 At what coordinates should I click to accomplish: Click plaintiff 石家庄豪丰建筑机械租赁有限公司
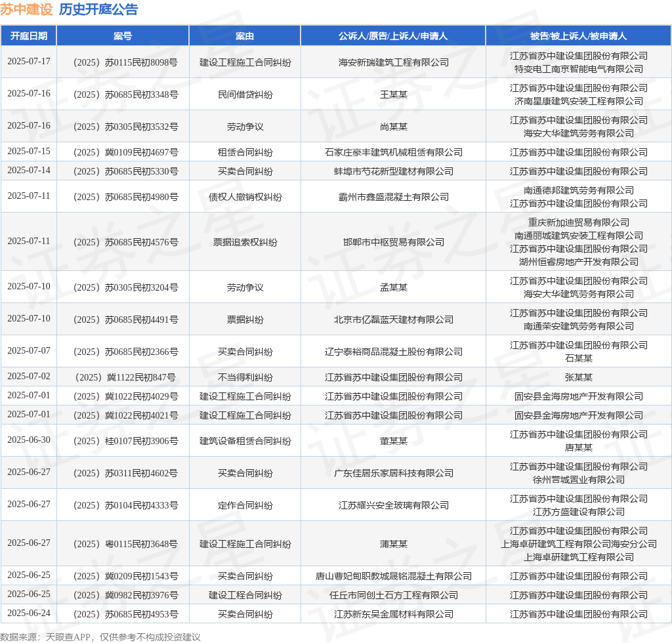point(394,152)
